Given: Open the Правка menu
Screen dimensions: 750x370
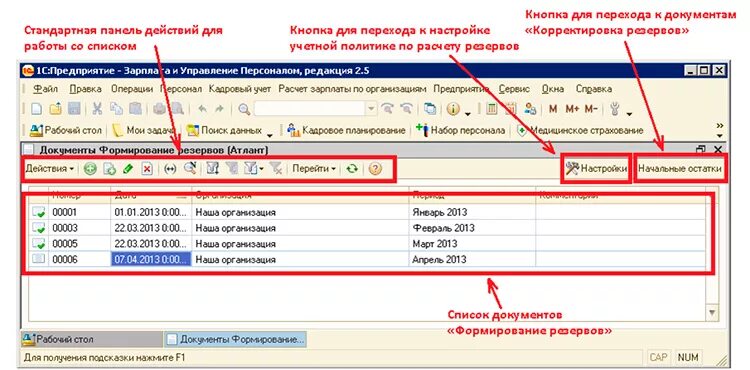Looking at the screenshot, I should [x=85, y=89].
